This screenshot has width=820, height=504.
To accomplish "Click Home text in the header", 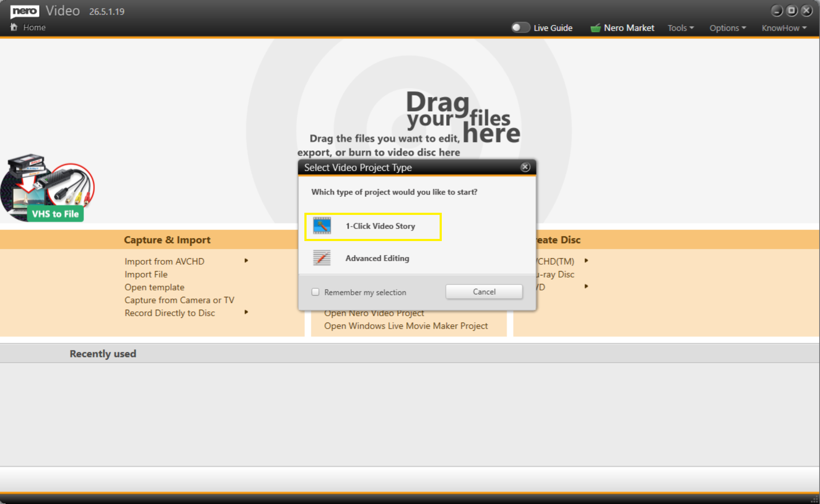I will point(34,27).
